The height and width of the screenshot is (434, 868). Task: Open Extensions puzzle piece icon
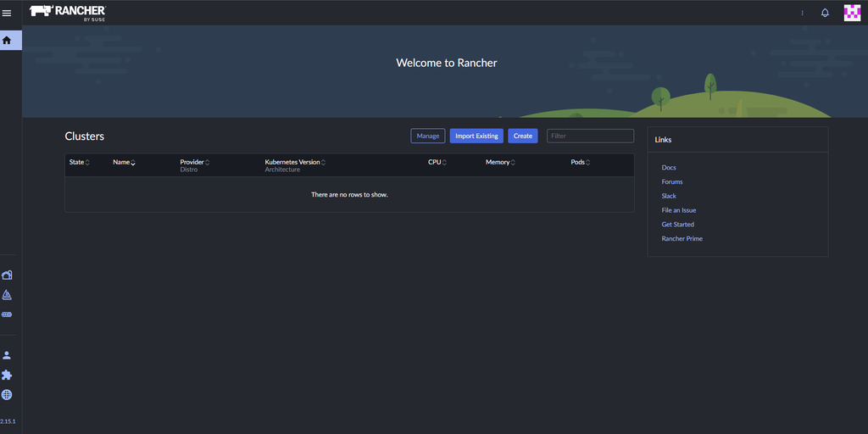click(7, 376)
